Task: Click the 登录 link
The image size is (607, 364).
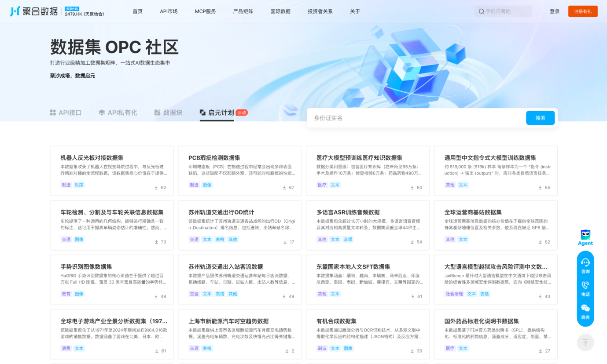Action: [x=554, y=11]
